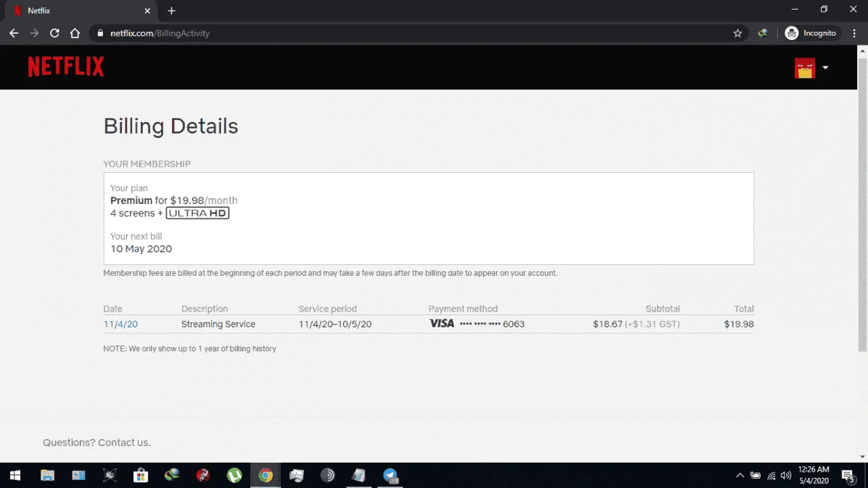Click the scrollbar down arrow
Screen dimensions: 868x488
coord(863,457)
